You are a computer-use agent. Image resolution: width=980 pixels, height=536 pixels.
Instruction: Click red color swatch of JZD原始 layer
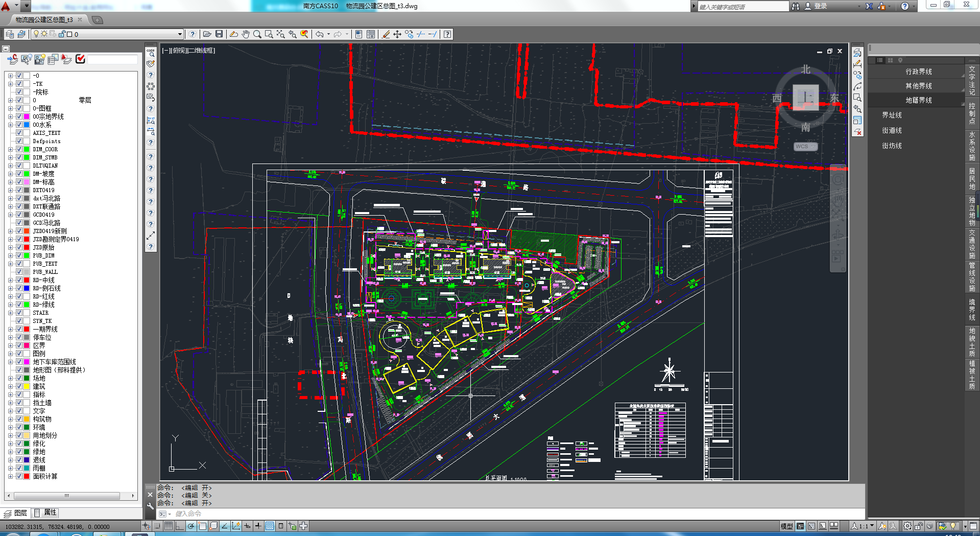tap(27, 247)
